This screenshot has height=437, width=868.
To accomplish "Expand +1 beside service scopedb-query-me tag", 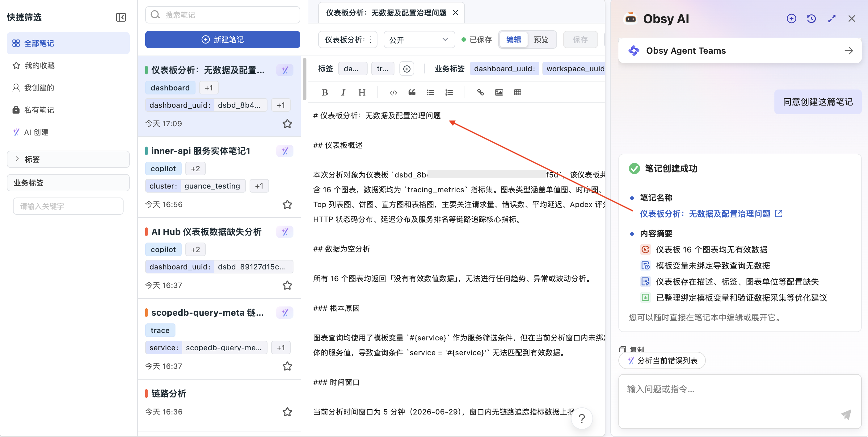I will [281, 348].
